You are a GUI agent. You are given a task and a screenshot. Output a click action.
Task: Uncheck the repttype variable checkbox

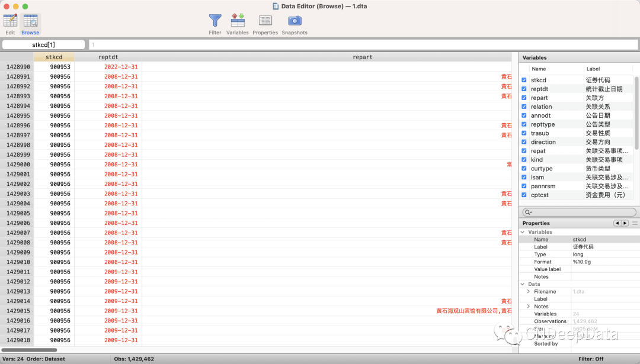[524, 124]
